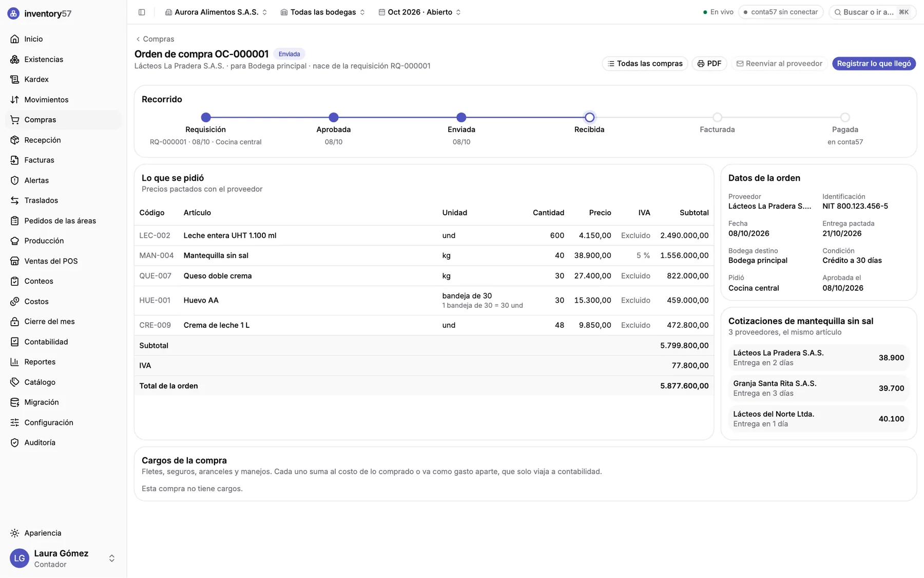
Task: Click the Recibida step marker in Recorrido
Action: pos(589,118)
